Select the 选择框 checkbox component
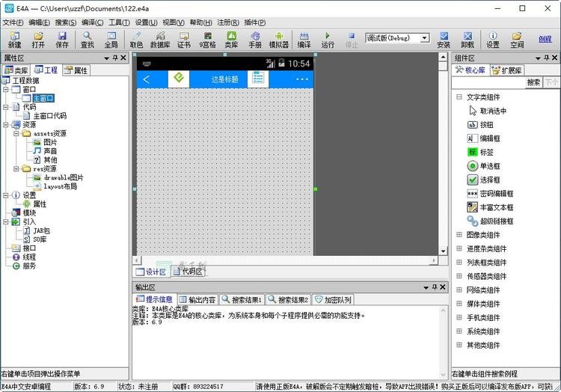The width and height of the screenshot is (561, 392). tap(484, 180)
